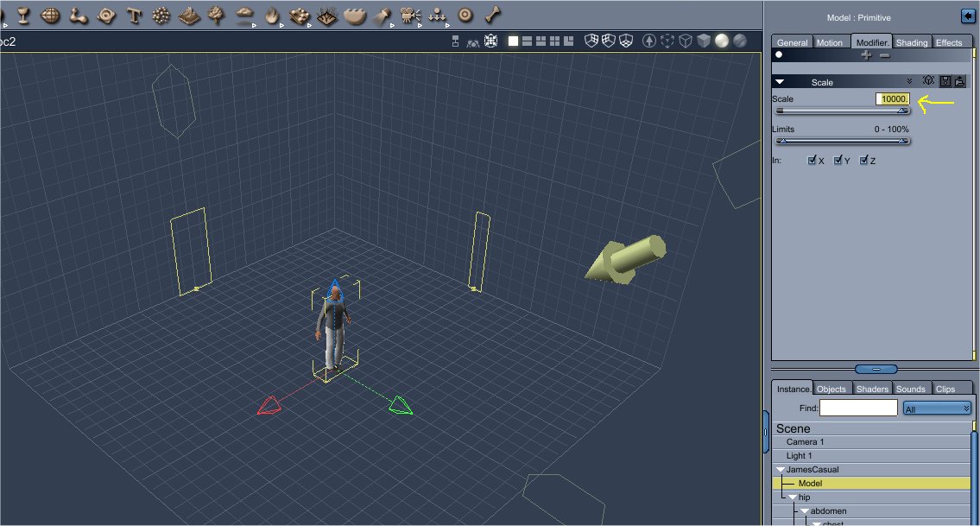This screenshot has width=980, height=526.
Task: Select wireframe cube display mode
Action: 686,41
